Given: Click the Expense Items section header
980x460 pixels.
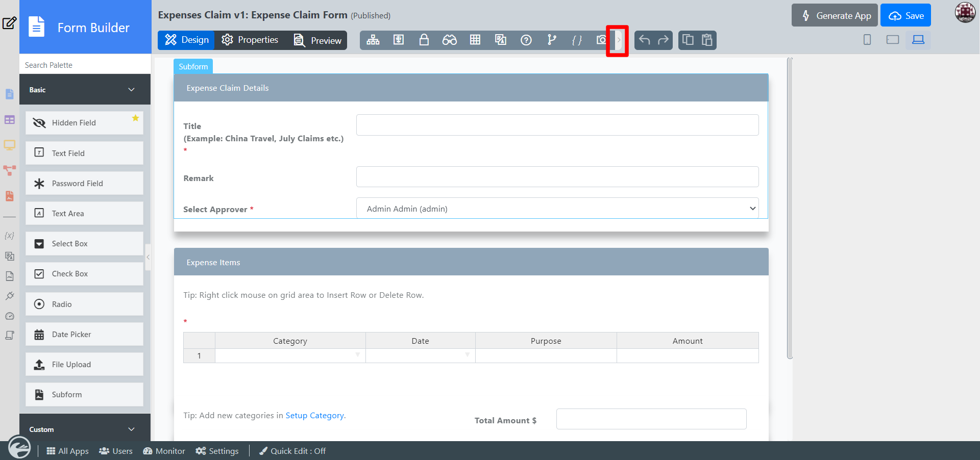Looking at the screenshot, I should 471,262.
